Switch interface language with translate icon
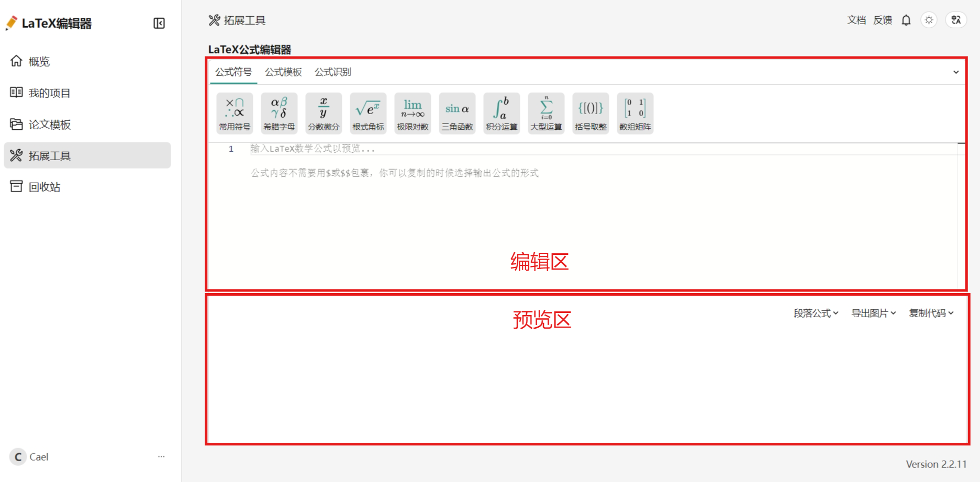This screenshot has height=482, width=980. coord(956,20)
